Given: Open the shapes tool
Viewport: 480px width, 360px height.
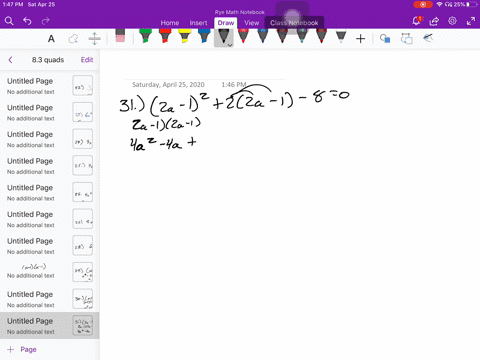Looking at the screenshot, I should coord(385,39).
